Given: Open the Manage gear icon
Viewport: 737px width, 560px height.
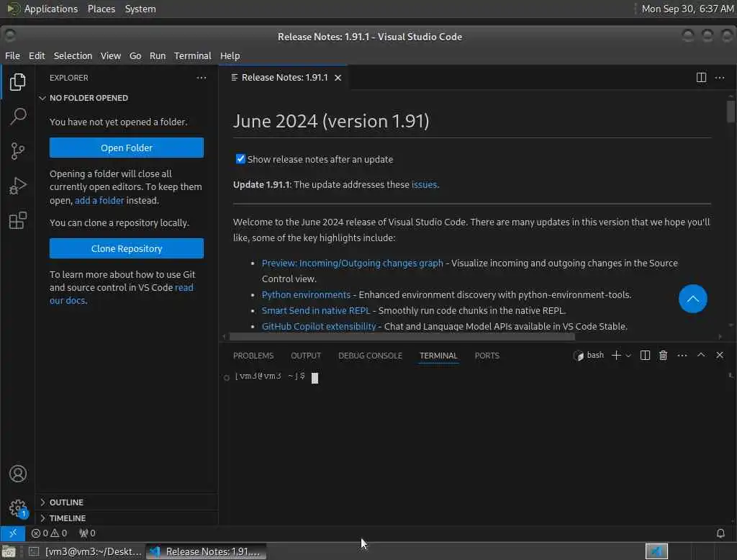Looking at the screenshot, I should pos(17,507).
